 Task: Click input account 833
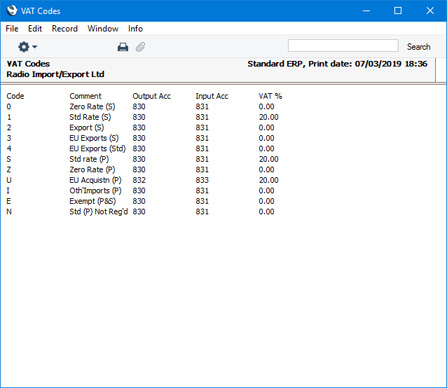tap(202, 180)
